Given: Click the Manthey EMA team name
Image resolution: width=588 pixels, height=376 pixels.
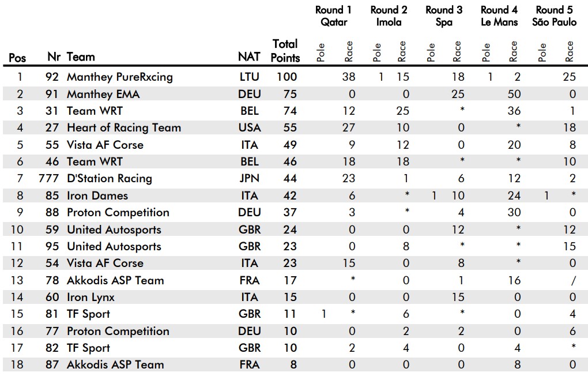Looking at the screenshot, I should point(103,94).
